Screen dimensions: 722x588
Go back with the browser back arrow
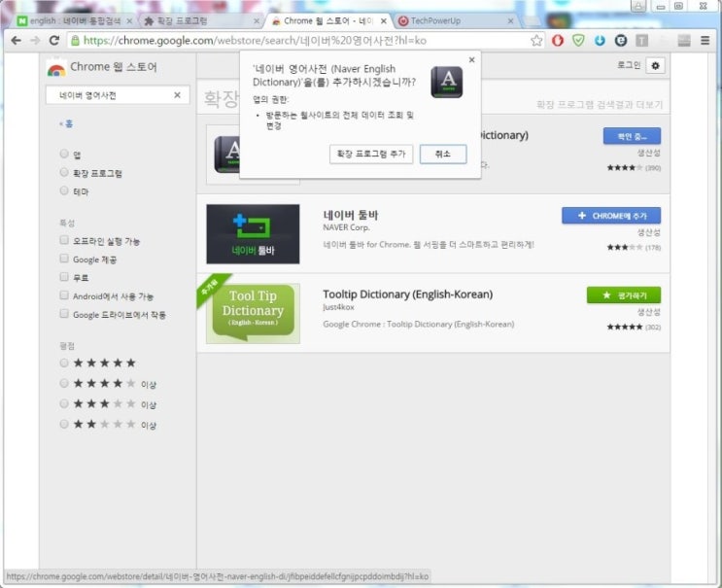click(x=17, y=41)
